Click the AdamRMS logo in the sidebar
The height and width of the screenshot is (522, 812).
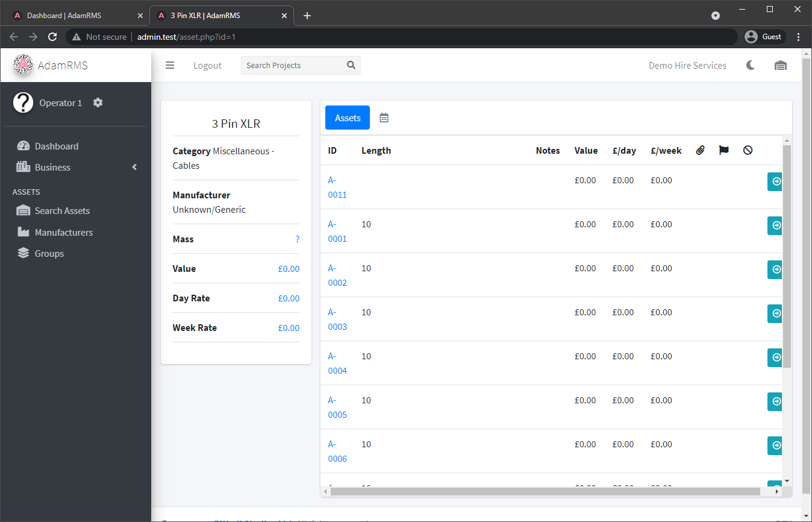click(23, 65)
